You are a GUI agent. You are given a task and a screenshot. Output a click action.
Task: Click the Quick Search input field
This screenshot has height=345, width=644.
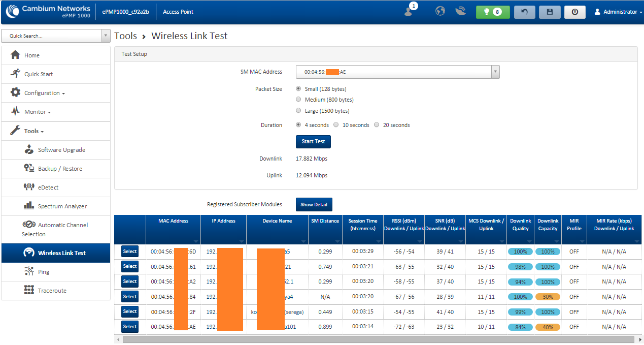pyautogui.click(x=51, y=36)
